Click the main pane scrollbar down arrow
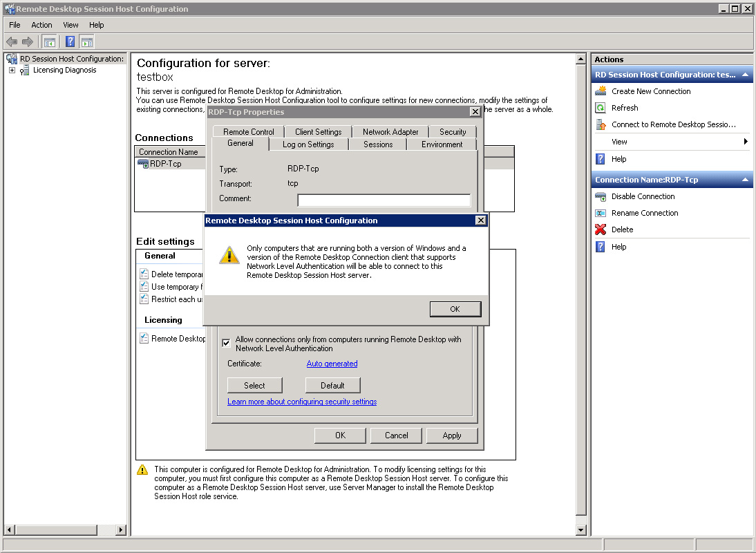Image resolution: width=756 pixels, height=553 pixels. point(581,530)
